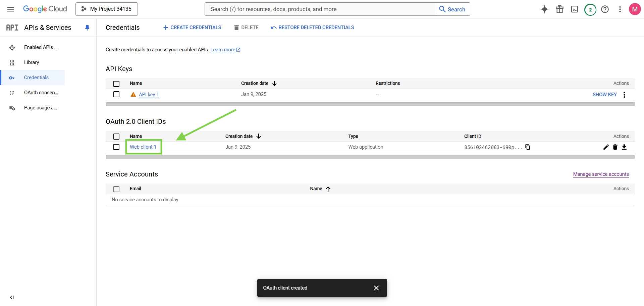Open the My Project 34135 project picker
644x306 pixels.
point(107,9)
